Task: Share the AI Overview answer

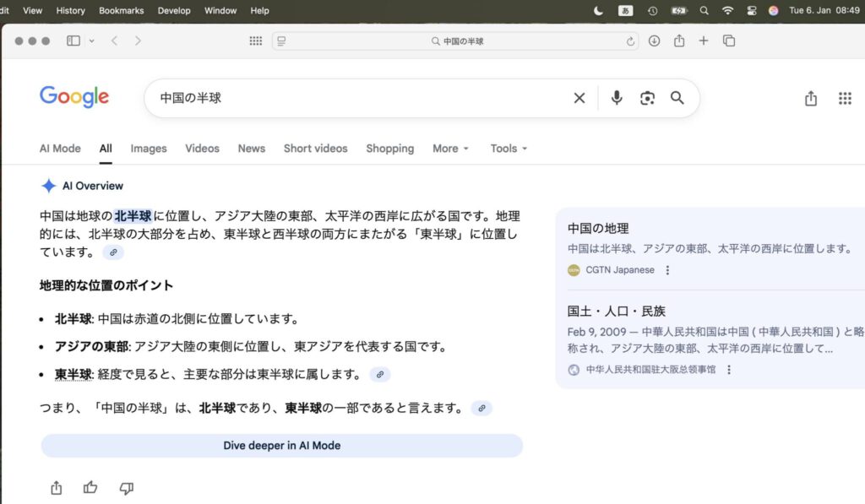Action: [x=57, y=488]
